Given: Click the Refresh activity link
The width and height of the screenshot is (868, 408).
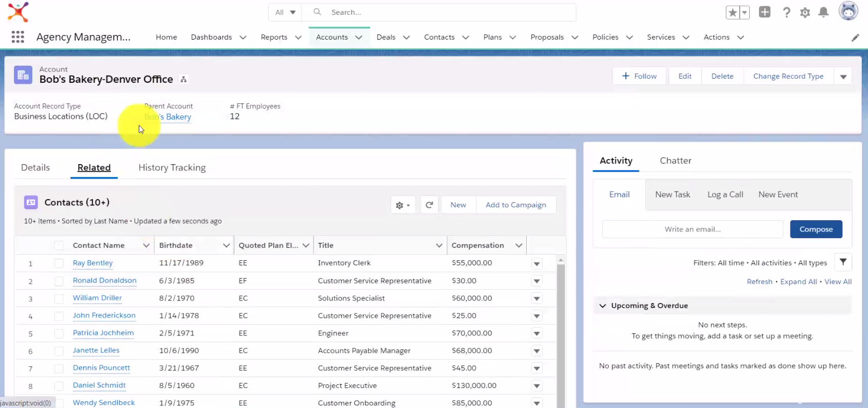Looking at the screenshot, I should 760,281.
